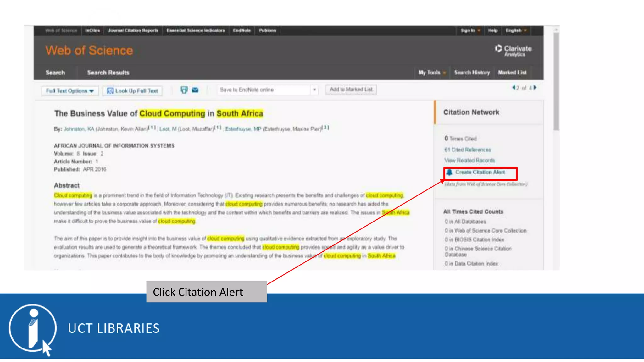Viewport: 644px width, 362px height.
Task: Click the email record envelope icon
Action: [x=195, y=90]
